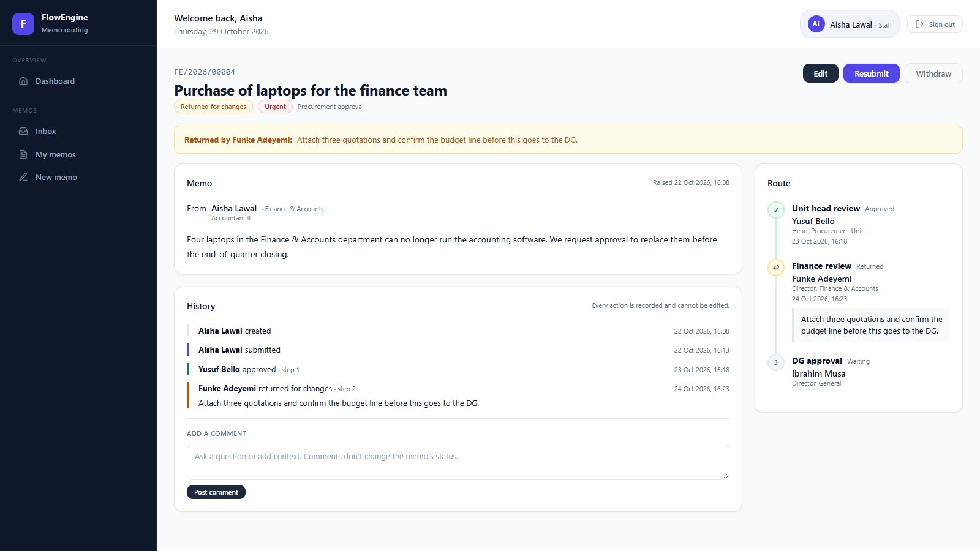Click the AL user avatar
Viewport: 980px width, 551px height.
(x=816, y=24)
